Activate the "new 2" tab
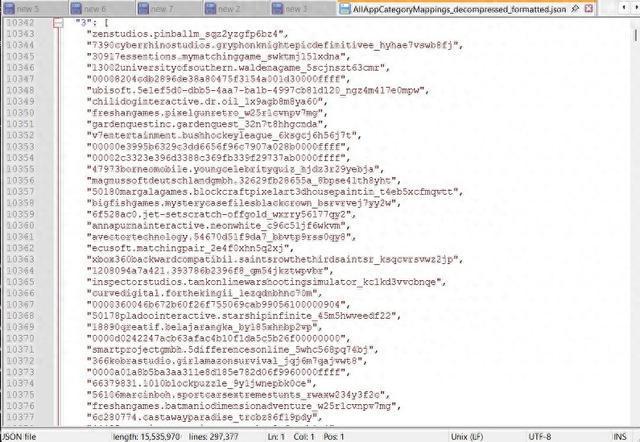The height and width of the screenshot is (442, 640). (x=221, y=9)
